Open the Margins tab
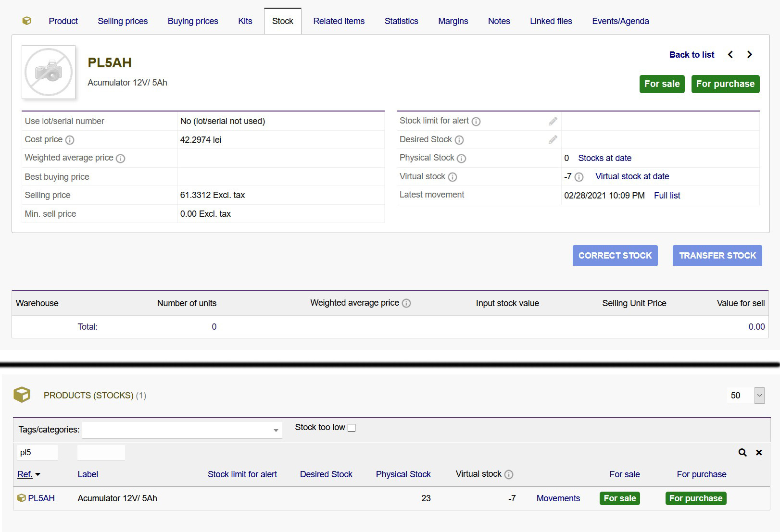780x532 pixels. pos(453,21)
